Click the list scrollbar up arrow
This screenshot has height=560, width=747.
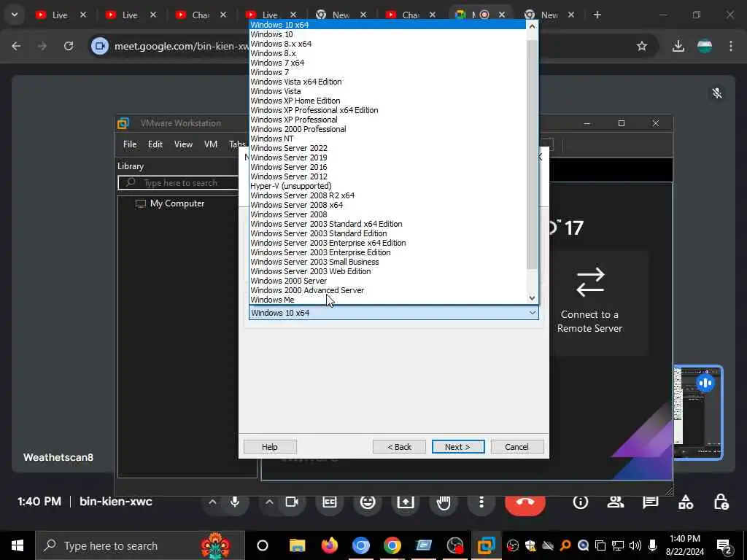tap(532, 26)
